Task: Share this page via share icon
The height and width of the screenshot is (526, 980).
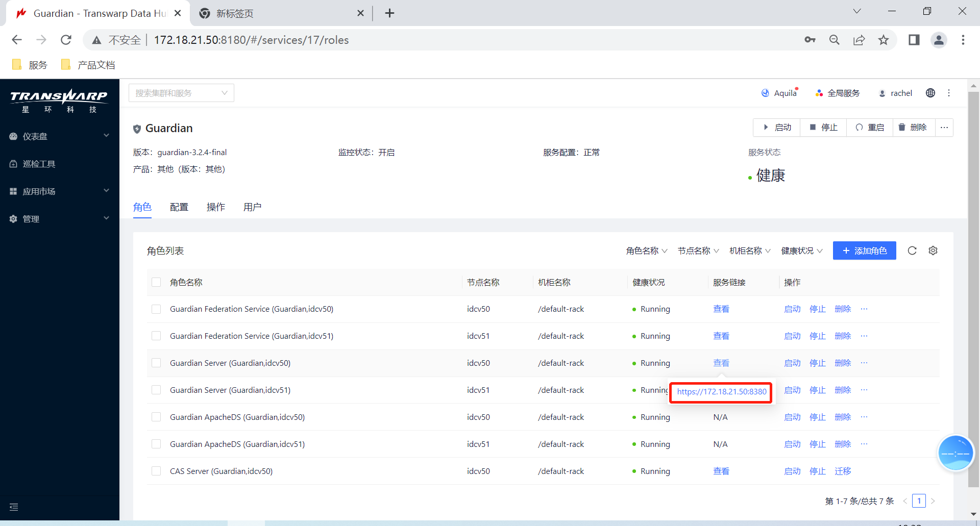Action: point(859,40)
